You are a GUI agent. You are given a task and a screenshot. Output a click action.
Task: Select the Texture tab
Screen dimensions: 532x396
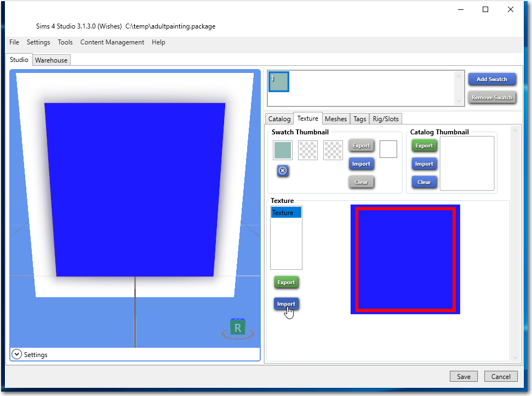(308, 118)
